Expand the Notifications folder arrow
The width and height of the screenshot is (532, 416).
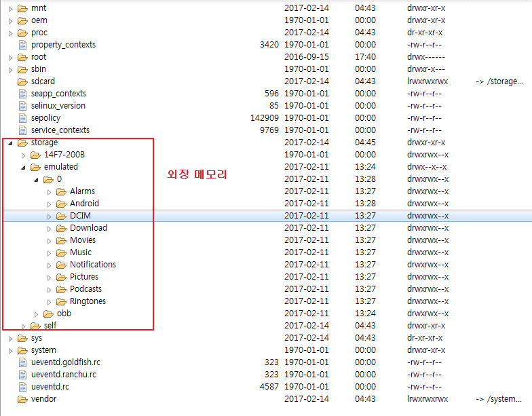point(49,265)
